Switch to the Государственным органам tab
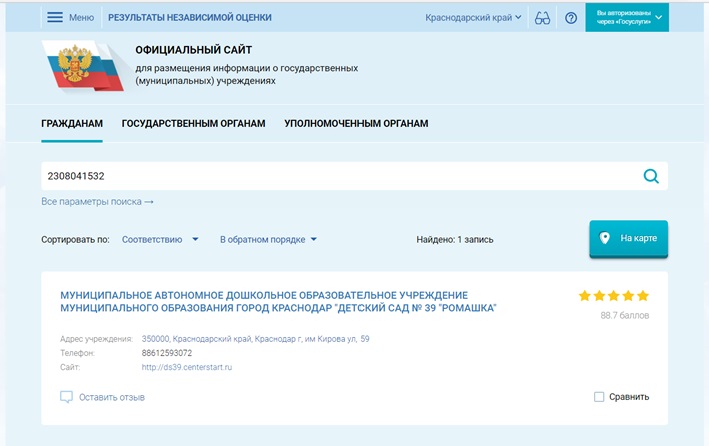This screenshot has width=709, height=446. pyautogui.click(x=194, y=123)
